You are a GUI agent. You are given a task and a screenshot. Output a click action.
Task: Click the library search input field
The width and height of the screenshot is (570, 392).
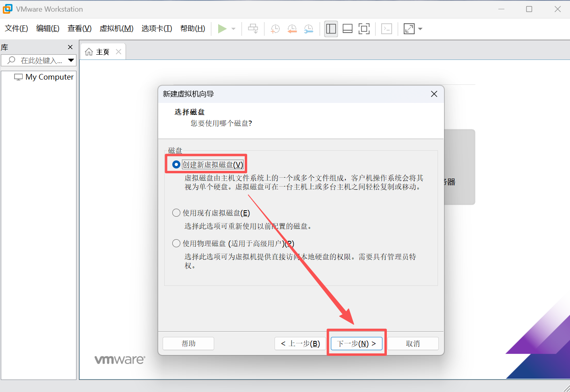[39, 61]
